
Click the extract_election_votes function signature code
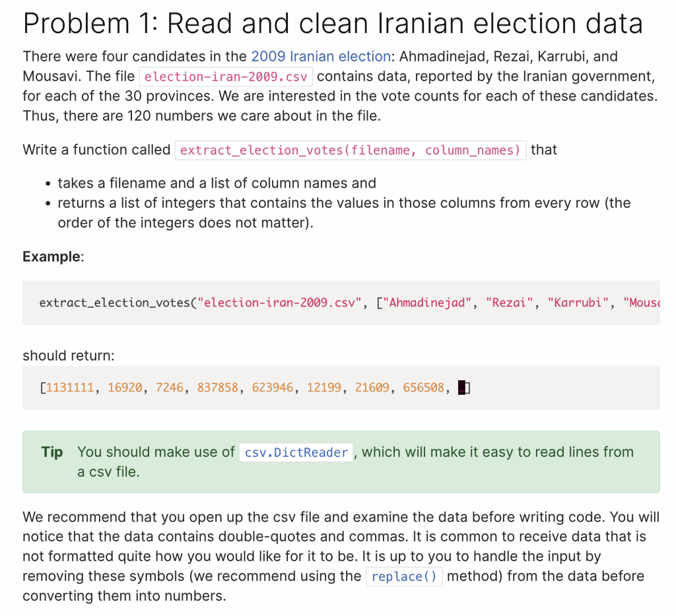point(351,150)
